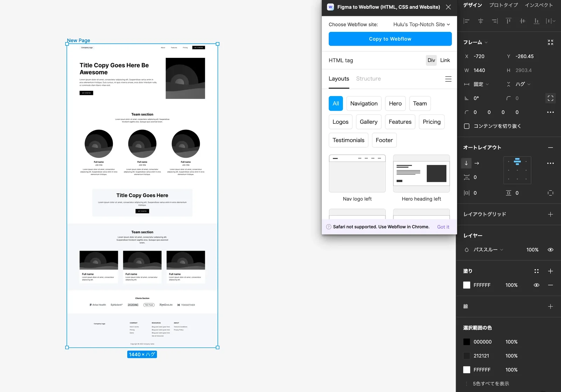Open the distribute spacing options
Image resolution: width=561 pixels, height=392 pixels.
click(x=550, y=21)
